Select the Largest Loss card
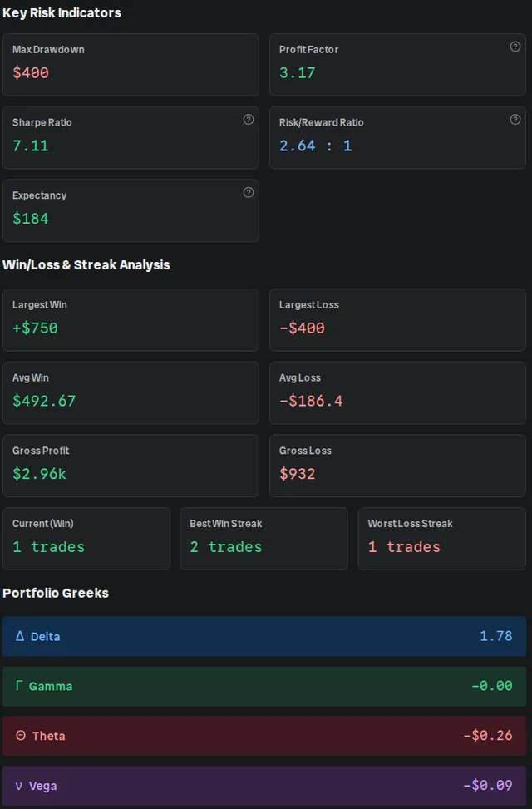This screenshot has height=809, width=532. (x=397, y=320)
